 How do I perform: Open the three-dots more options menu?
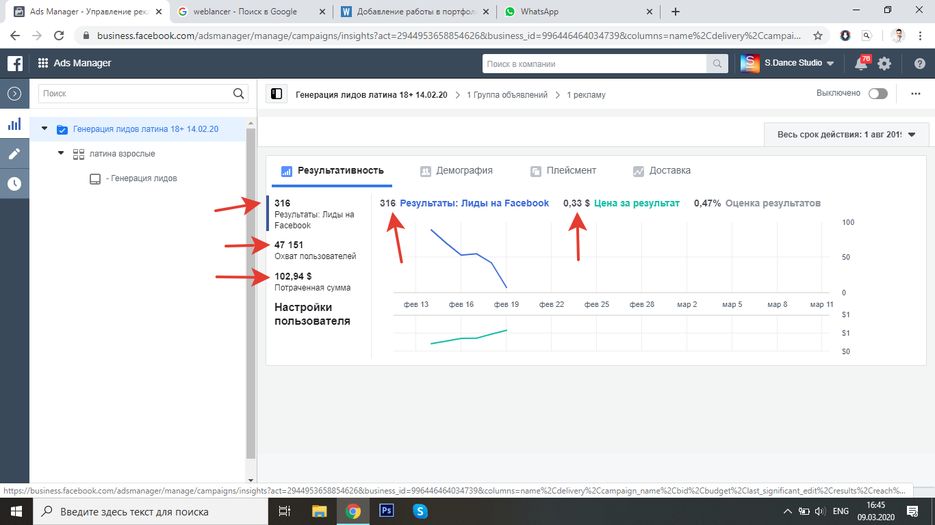pos(915,94)
